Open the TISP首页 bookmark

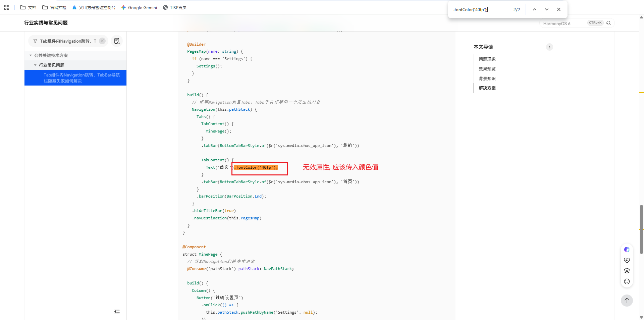coord(174,7)
